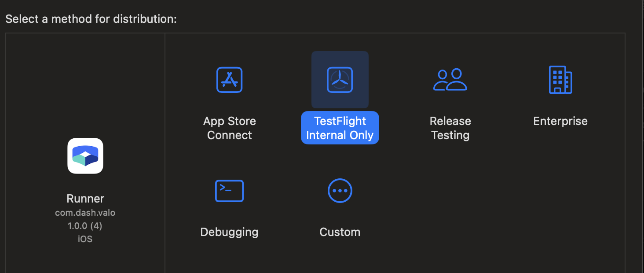The width and height of the screenshot is (644, 273).
Task: Click the com.dash.valo bundle identifier text
Action: click(x=85, y=212)
